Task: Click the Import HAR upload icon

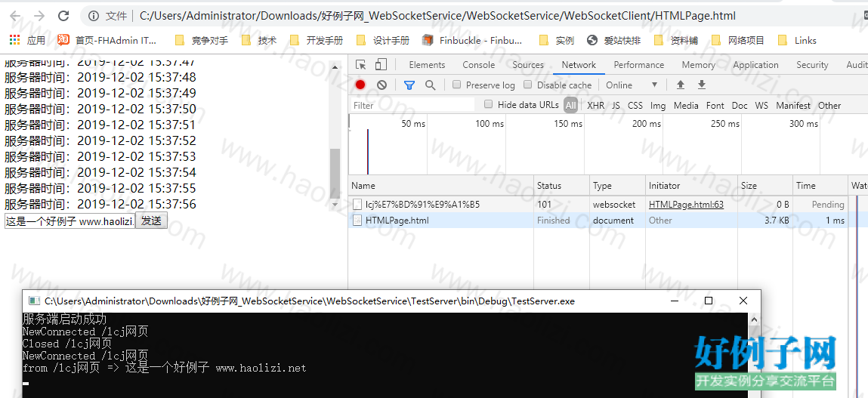Action: (x=681, y=85)
